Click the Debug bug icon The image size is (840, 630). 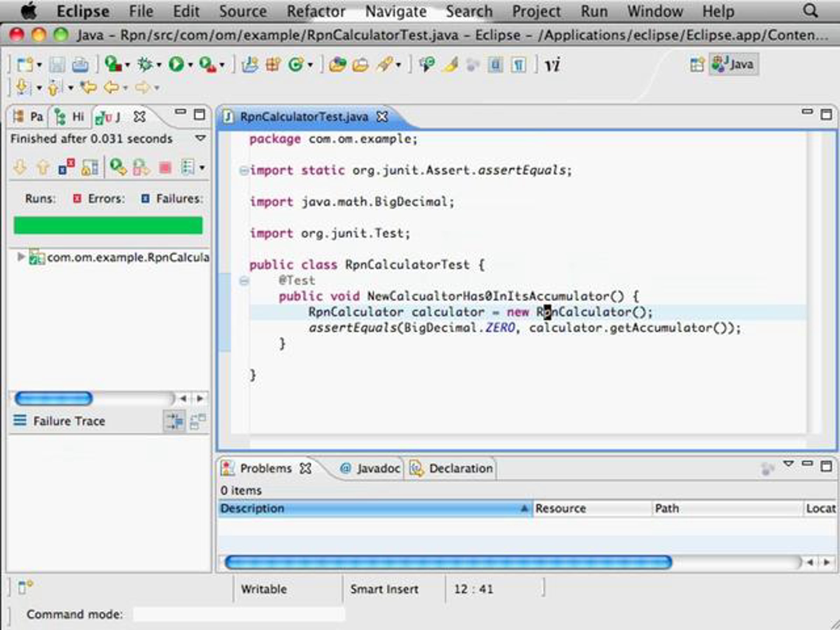pos(145,64)
